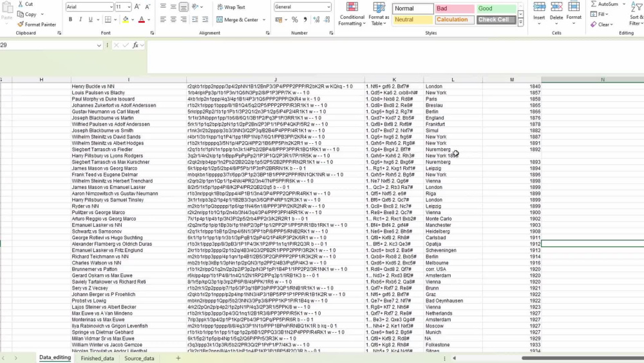This screenshot has width=644, height=363.
Task: Click Decrease Decimal
Action: (327, 20)
